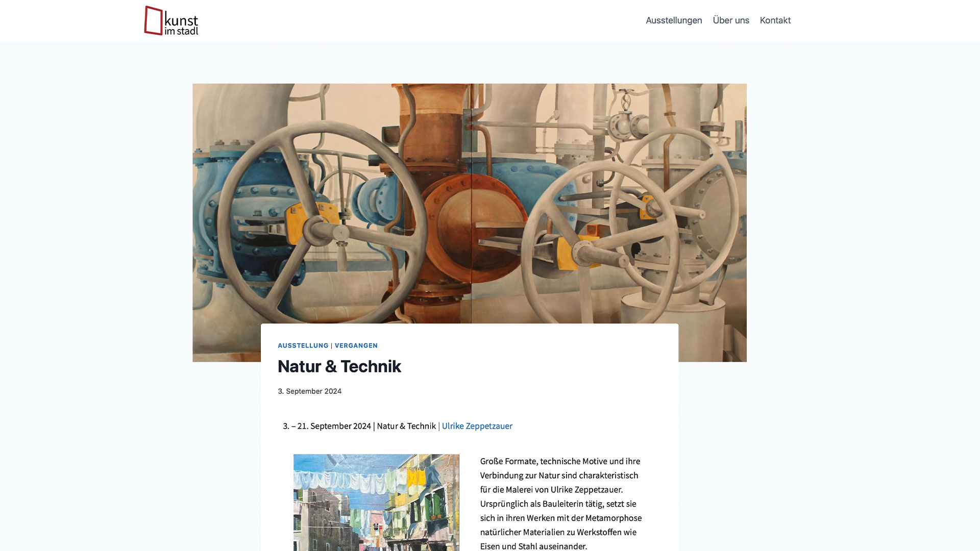Click the post date 3. September 2024
This screenshot has height=551, width=980.
[x=309, y=391]
